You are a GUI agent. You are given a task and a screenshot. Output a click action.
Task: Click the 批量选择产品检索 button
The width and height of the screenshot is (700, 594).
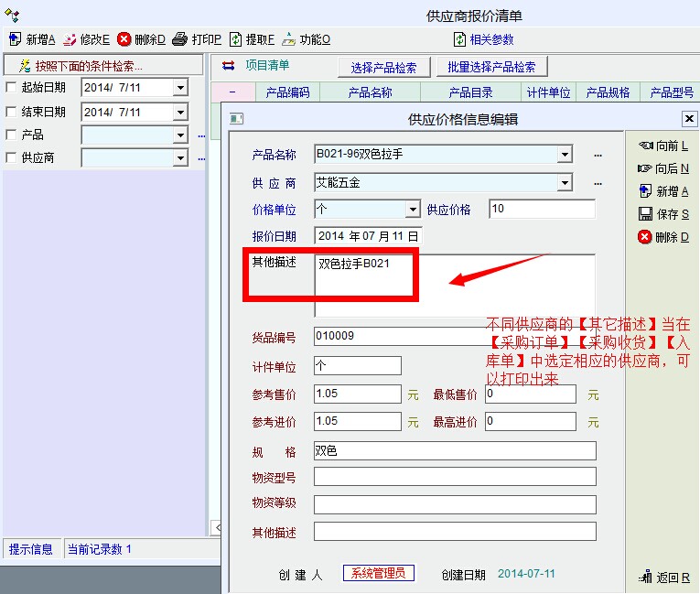[x=491, y=68]
